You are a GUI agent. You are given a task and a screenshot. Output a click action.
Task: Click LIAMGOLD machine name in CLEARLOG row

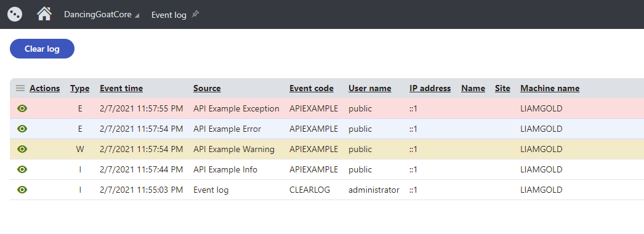pos(541,190)
